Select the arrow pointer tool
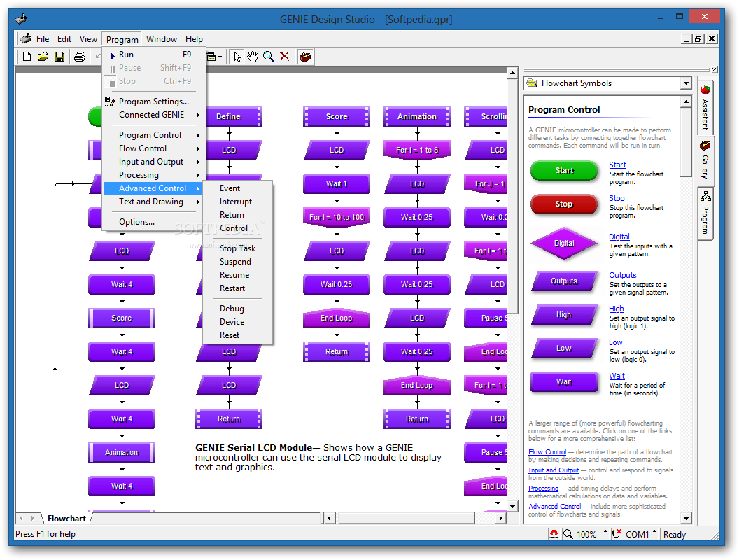This screenshot has width=739, height=560. pos(237,57)
